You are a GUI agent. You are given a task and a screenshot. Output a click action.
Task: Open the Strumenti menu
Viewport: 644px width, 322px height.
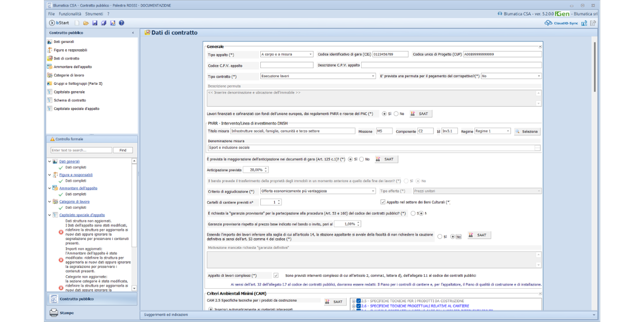coord(94,14)
